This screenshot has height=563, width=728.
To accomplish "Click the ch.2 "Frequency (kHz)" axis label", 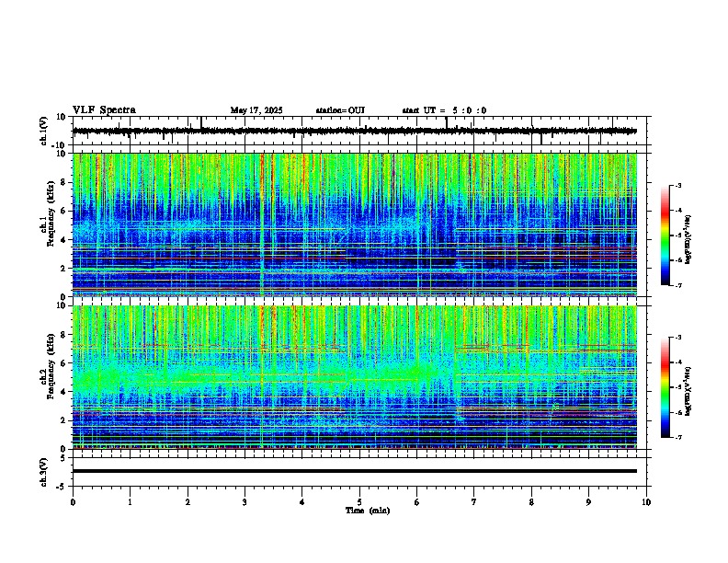I will pos(51,366).
